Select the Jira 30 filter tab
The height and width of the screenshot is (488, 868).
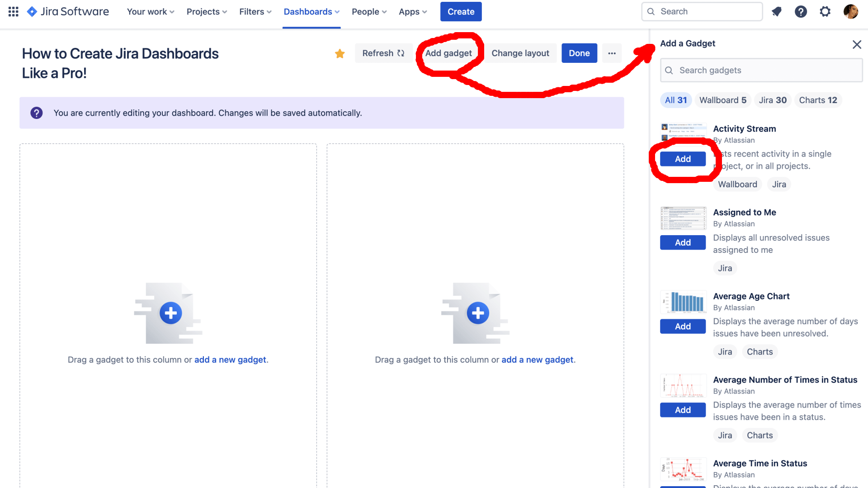coord(773,100)
